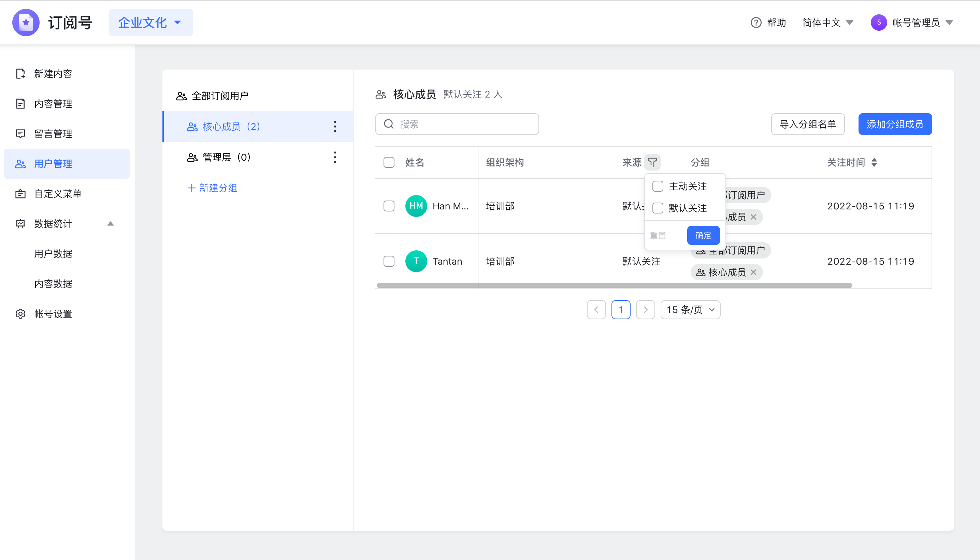Open 自定义菜单 in the sidebar
Viewport: 980px width, 560px height.
[58, 194]
